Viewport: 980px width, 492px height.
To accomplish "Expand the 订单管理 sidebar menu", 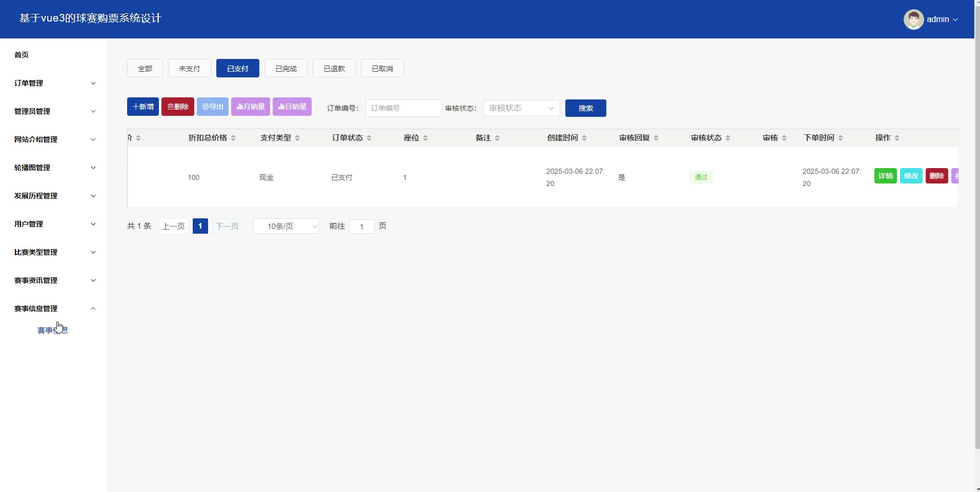I will (x=54, y=83).
